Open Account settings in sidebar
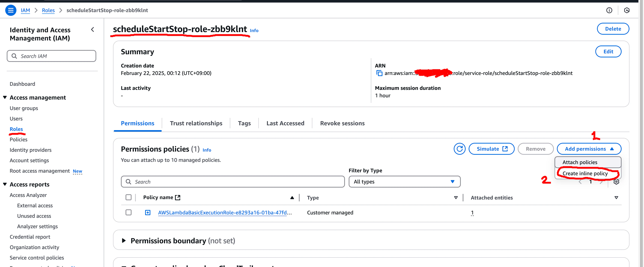The width and height of the screenshot is (644, 267). pyautogui.click(x=29, y=160)
